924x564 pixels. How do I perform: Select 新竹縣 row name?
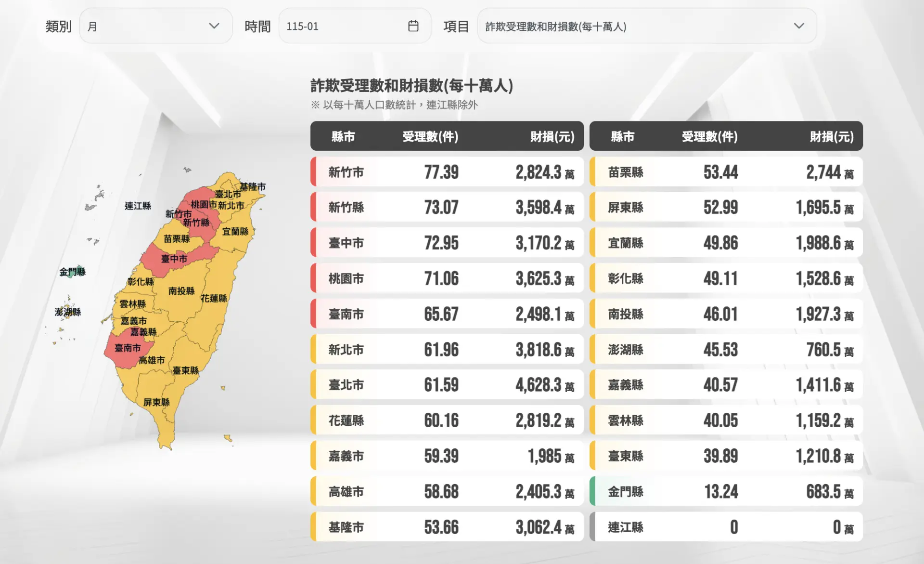(346, 208)
